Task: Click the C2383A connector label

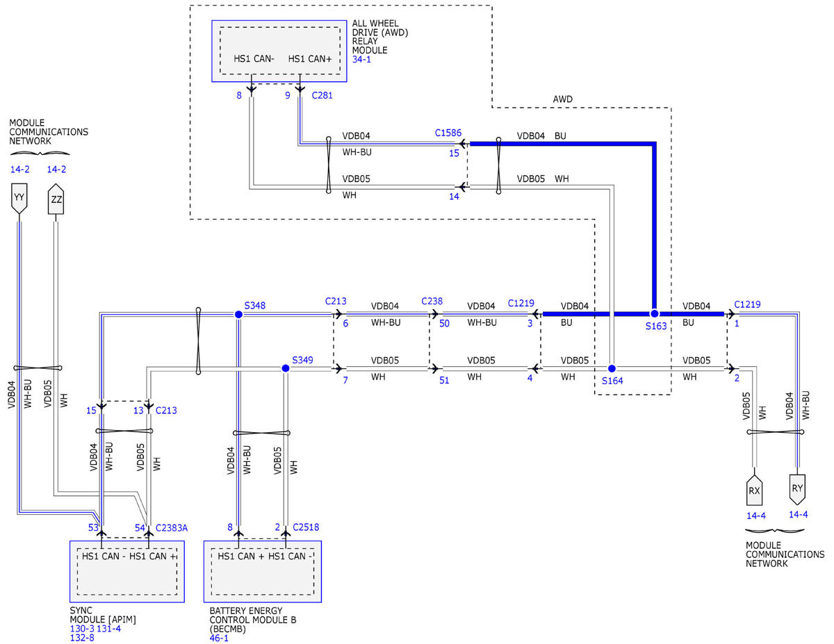Action: 172,528
